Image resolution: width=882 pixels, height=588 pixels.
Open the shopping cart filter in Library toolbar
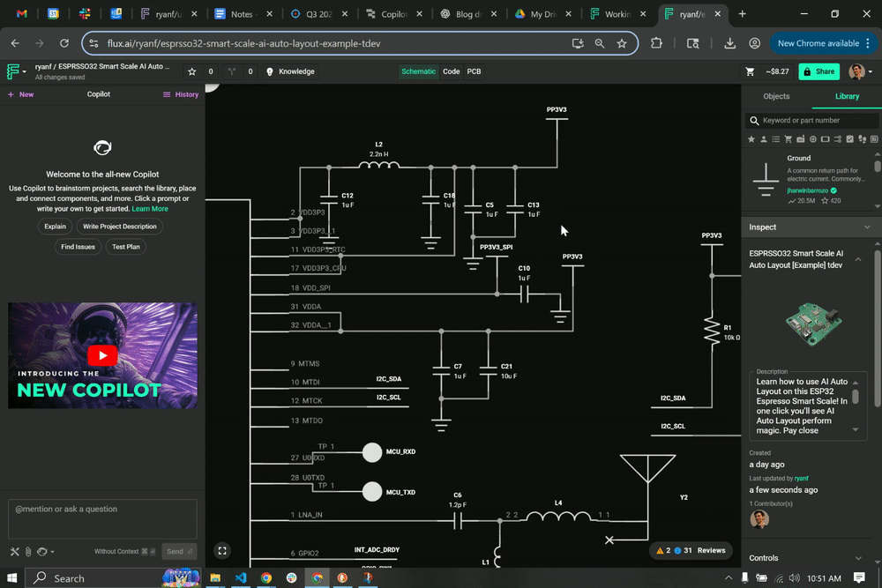788,138
